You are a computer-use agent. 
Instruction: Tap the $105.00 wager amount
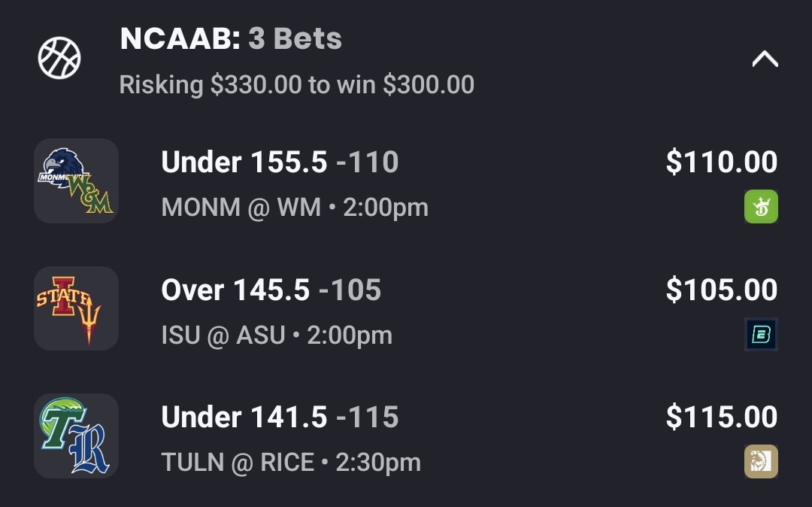[x=721, y=290]
